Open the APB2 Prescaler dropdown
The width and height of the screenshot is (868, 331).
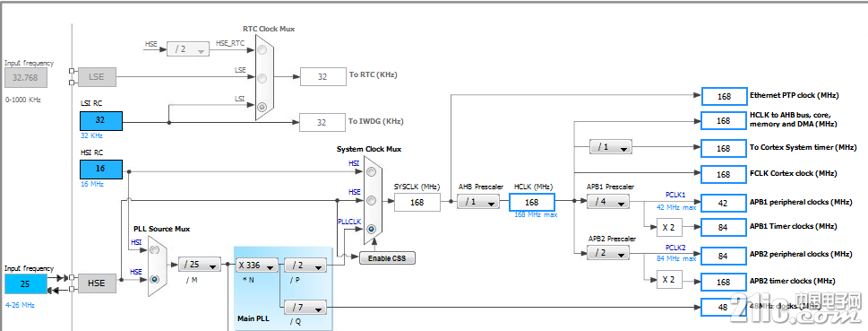click(608, 253)
